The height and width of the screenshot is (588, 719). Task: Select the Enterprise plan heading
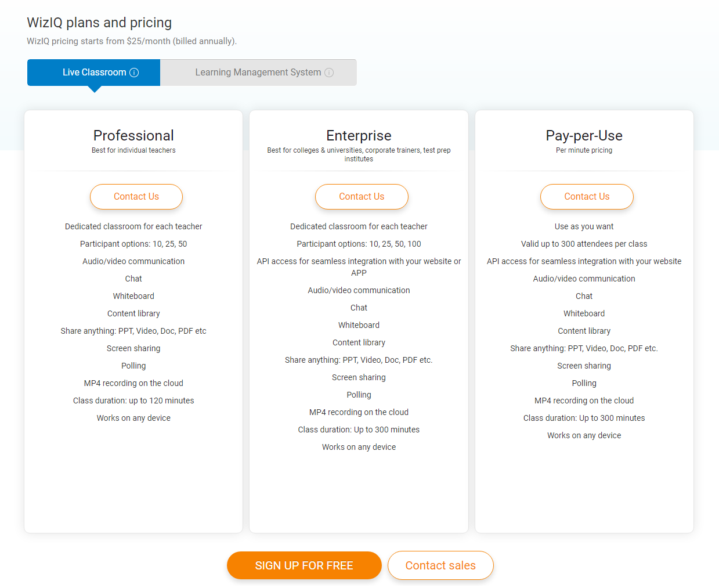click(359, 135)
